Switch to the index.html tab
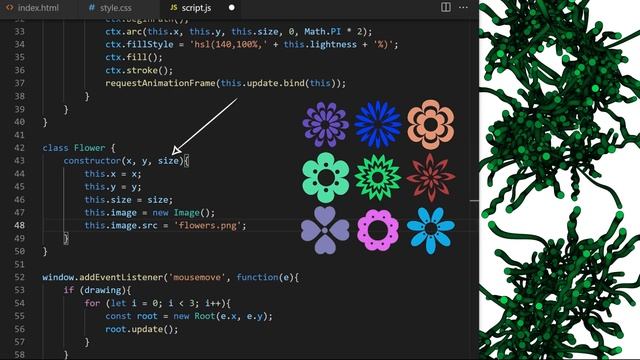640x360 pixels. coord(33,8)
